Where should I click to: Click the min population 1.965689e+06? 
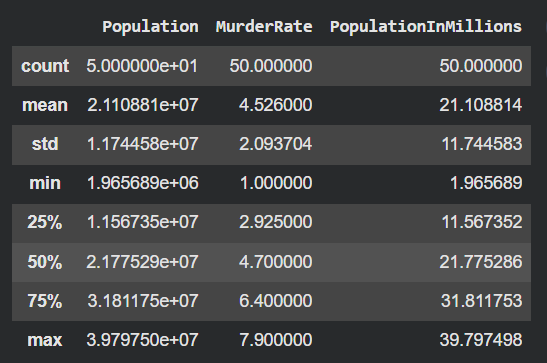click(x=143, y=183)
